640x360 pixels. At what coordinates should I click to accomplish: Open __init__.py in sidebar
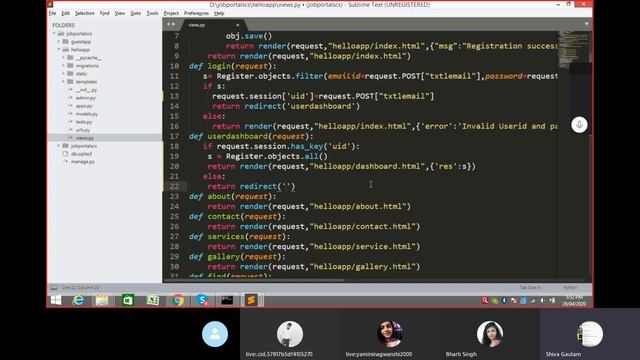[x=86, y=90]
